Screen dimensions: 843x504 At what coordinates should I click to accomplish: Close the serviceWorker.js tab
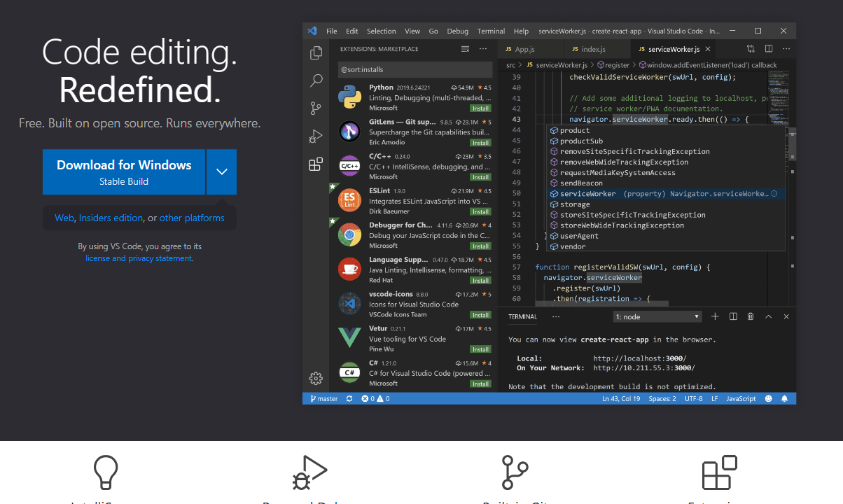(x=708, y=49)
